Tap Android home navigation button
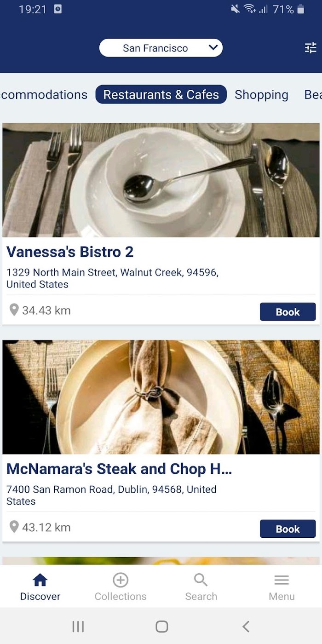 coord(161,627)
